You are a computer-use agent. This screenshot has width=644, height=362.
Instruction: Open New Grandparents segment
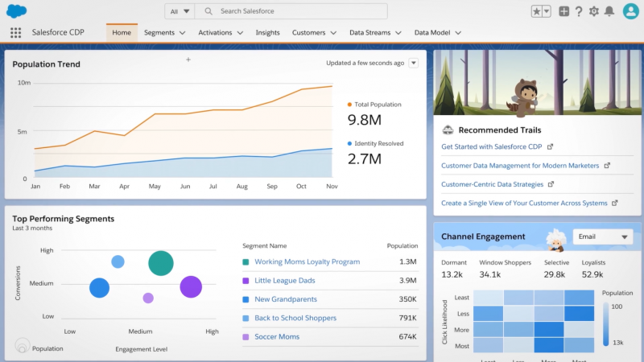coord(286,299)
